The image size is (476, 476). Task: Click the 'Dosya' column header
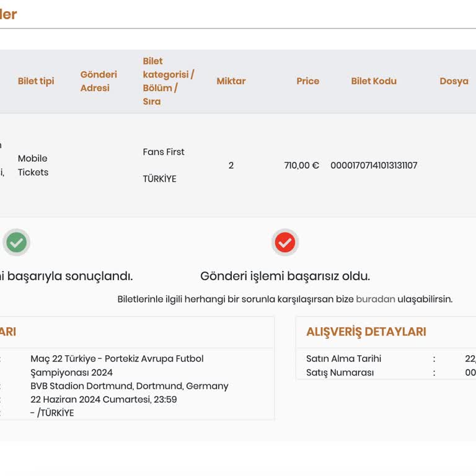click(454, 81)
